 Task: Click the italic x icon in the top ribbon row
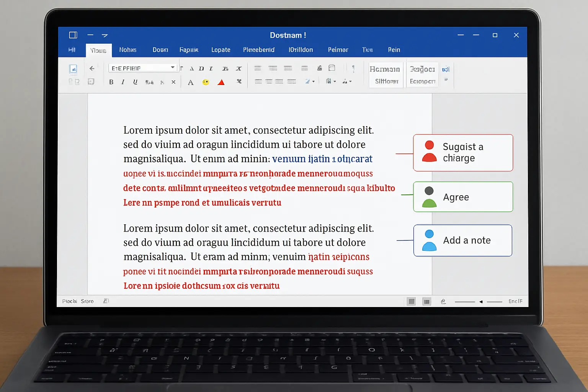(238, 69)
